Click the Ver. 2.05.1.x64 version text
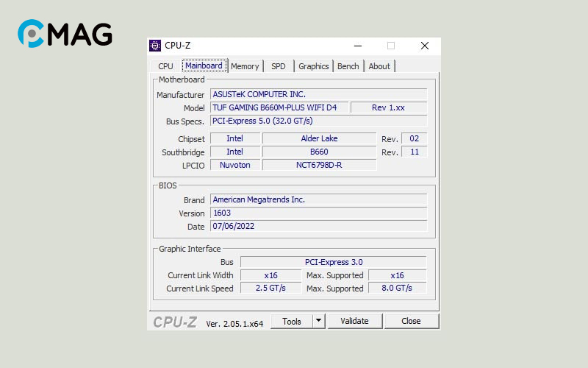Screen dimensions: 588x368 pyautogui.click(x=234, y=324)
